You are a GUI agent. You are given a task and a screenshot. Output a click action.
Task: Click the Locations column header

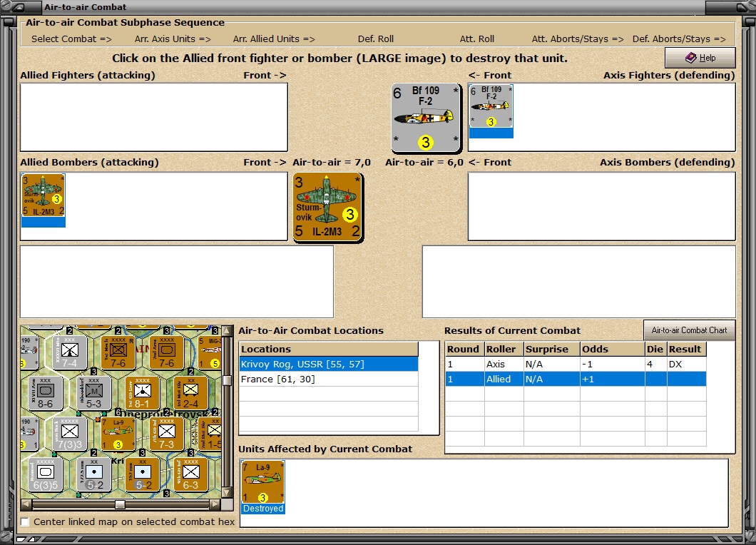(x=328, y=350)
